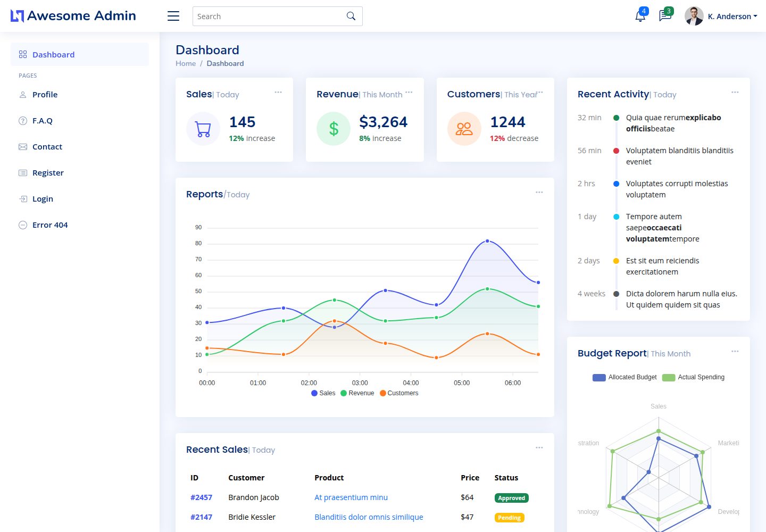Screen dimensions: 766x532
Task: Open Profile page from sidebar
Action: [80, 95]
